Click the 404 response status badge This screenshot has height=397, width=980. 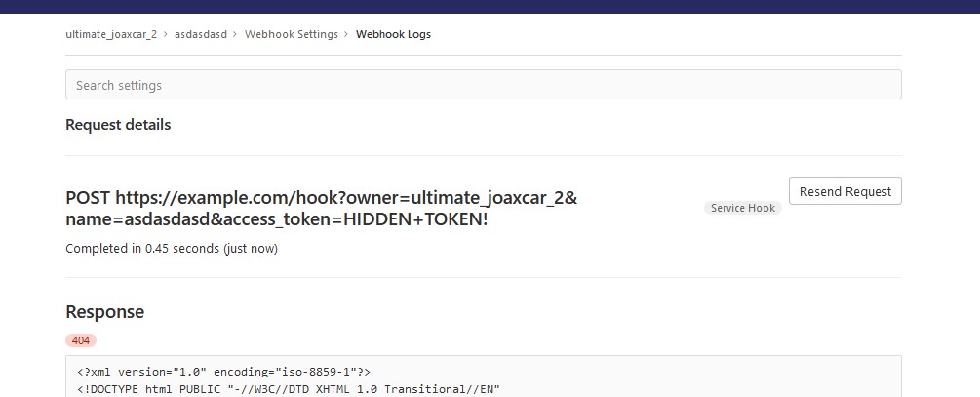pos(81,340)
